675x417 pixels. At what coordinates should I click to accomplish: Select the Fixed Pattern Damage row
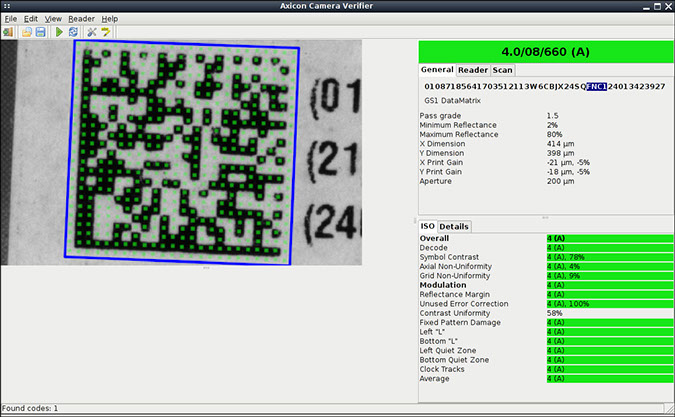[546, 323]
